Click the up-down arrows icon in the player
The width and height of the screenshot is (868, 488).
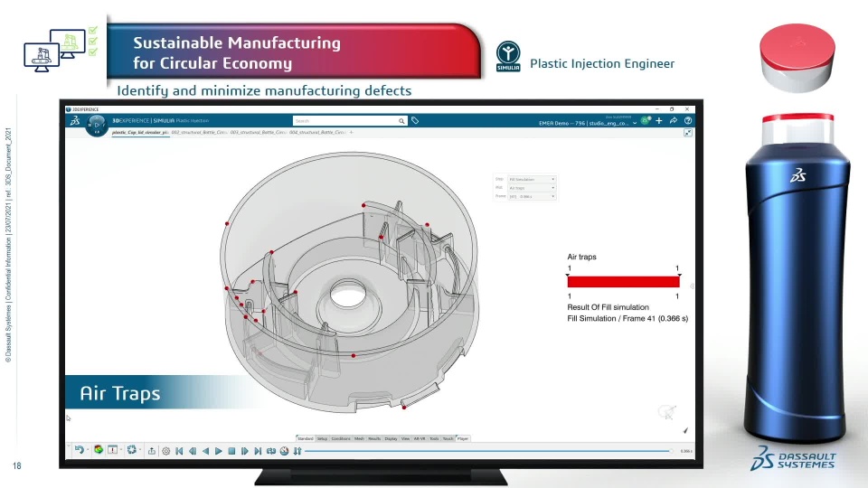297,451
